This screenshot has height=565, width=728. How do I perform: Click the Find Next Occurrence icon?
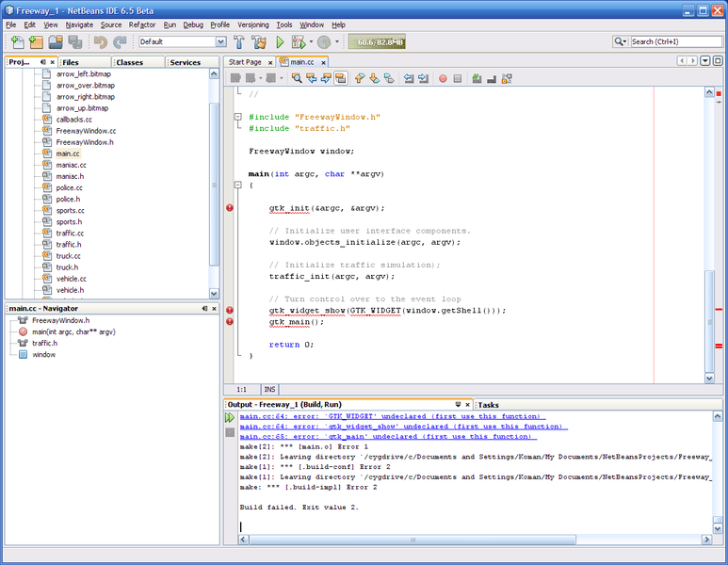[326, 78]
